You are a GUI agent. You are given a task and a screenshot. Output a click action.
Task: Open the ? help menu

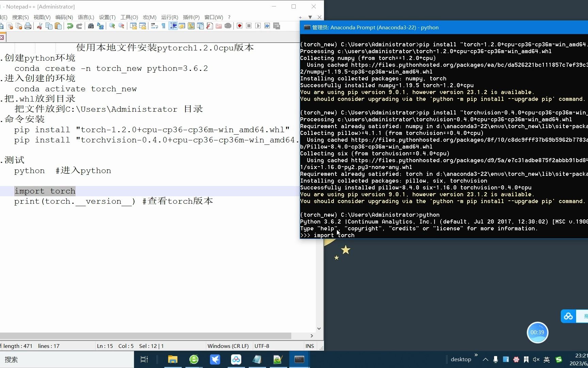coord(229,17)
